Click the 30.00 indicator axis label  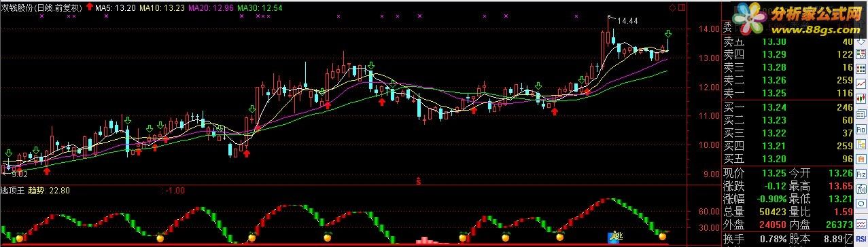[x=709, y=228]
